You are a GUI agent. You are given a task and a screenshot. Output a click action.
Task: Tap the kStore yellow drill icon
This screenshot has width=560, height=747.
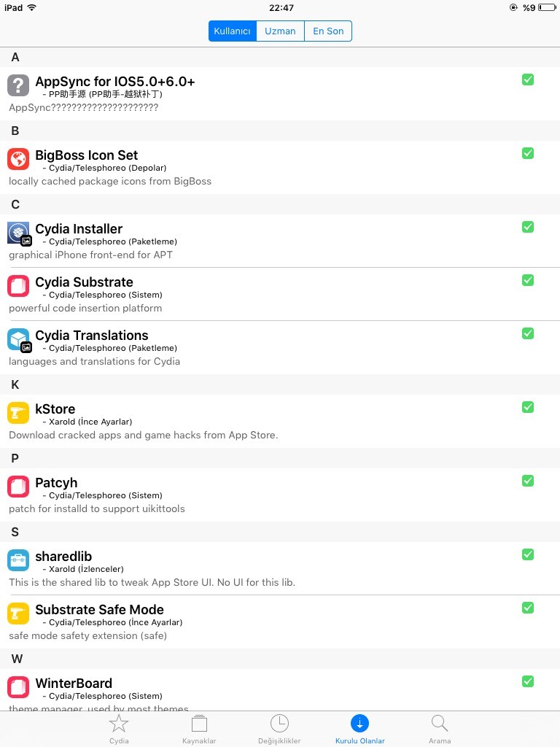[x=18, y=413]
